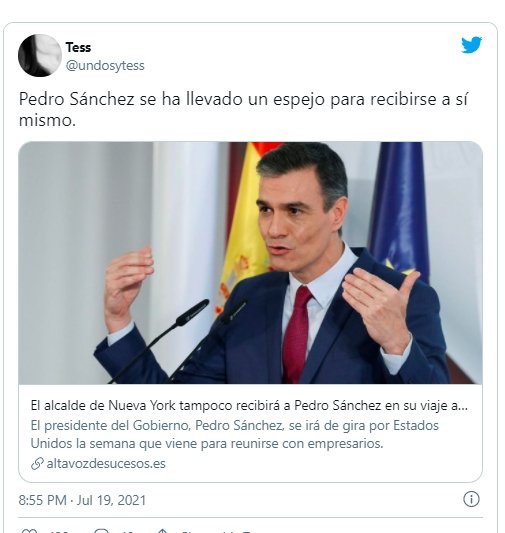Follow the altavozdesucesos.es domain link
Viewport: 505px width, 533px height.
click(106, 464)
